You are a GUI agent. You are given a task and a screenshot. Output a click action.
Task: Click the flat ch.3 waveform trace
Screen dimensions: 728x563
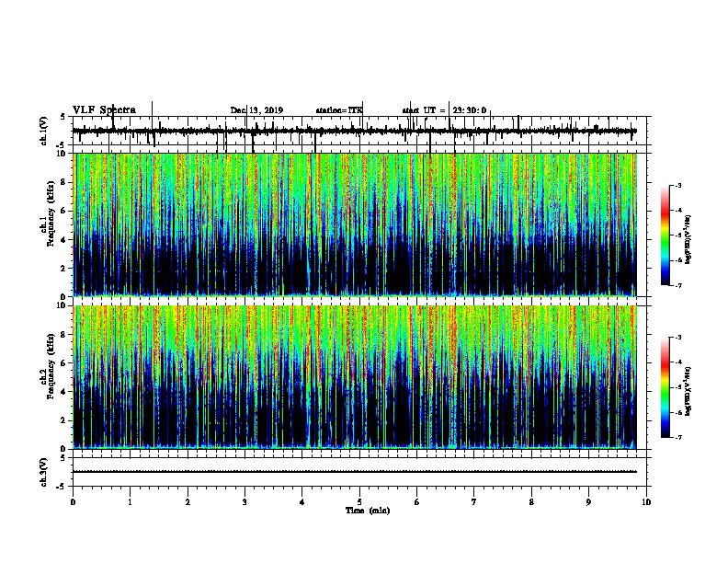click(x=355, y=472)
